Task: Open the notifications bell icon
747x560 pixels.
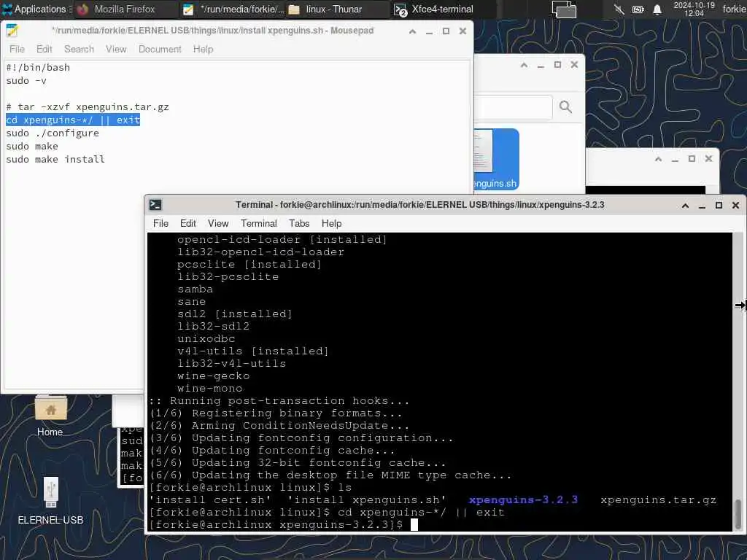Action: coord(657,9)
